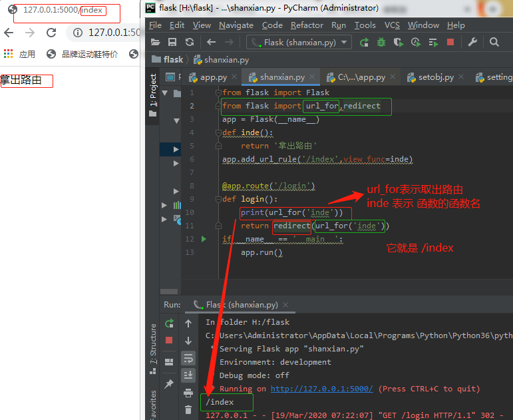Viewport: 513px width, 420px height.
Task: Expand Scratches and Consoles tree node
Action: pos(164,219)
